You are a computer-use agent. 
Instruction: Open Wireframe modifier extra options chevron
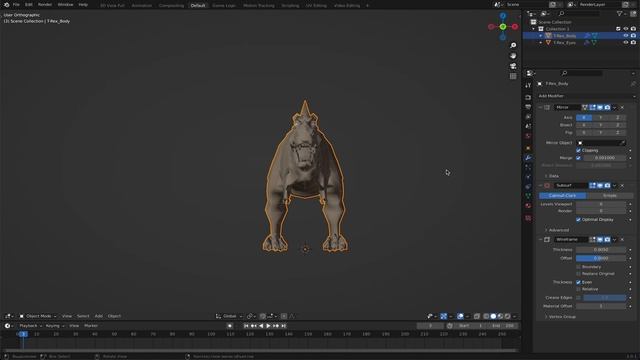(x=615, y=240)
